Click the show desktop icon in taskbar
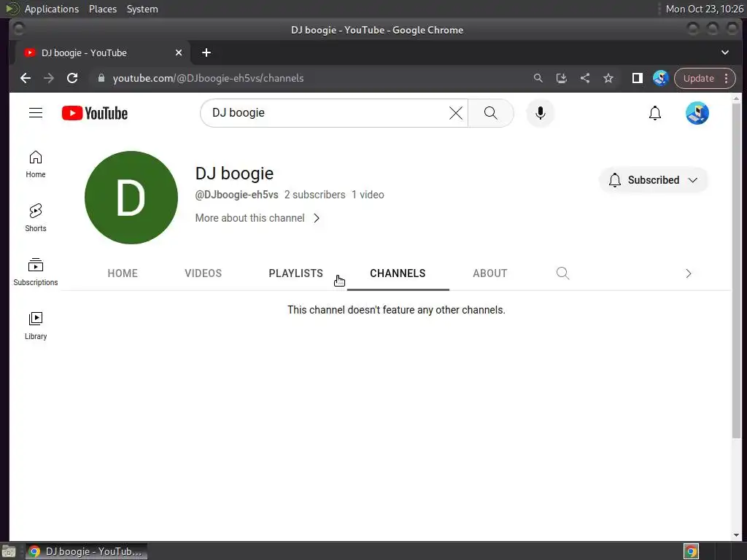747x560 pixels. coord(9,552)
